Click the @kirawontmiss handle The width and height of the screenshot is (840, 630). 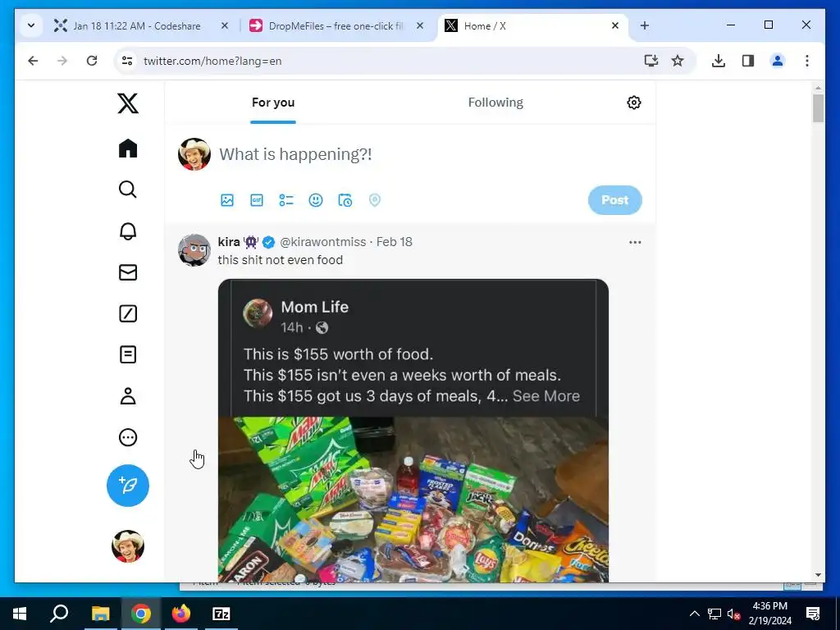[323, 242]
